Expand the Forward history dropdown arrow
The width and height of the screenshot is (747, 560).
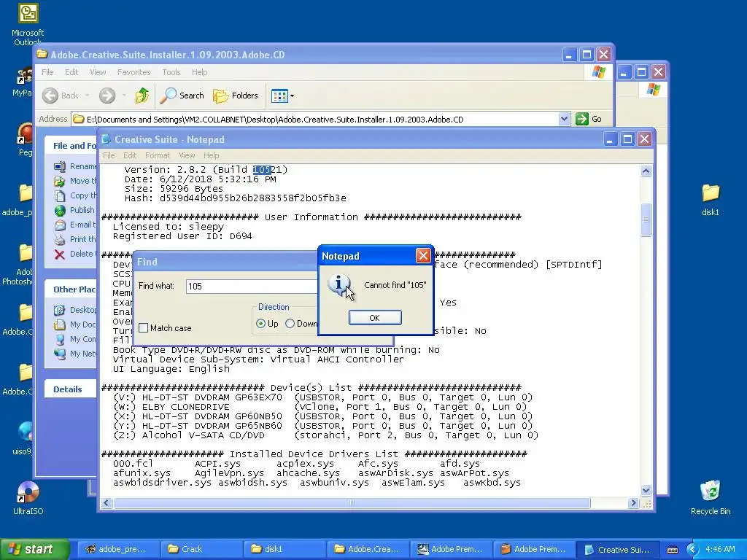[124, 96]
